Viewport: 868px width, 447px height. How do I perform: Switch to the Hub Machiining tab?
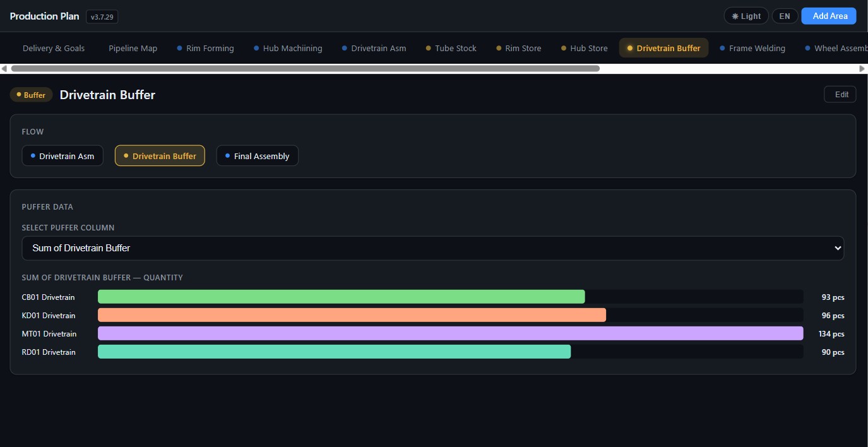point(288,48)
